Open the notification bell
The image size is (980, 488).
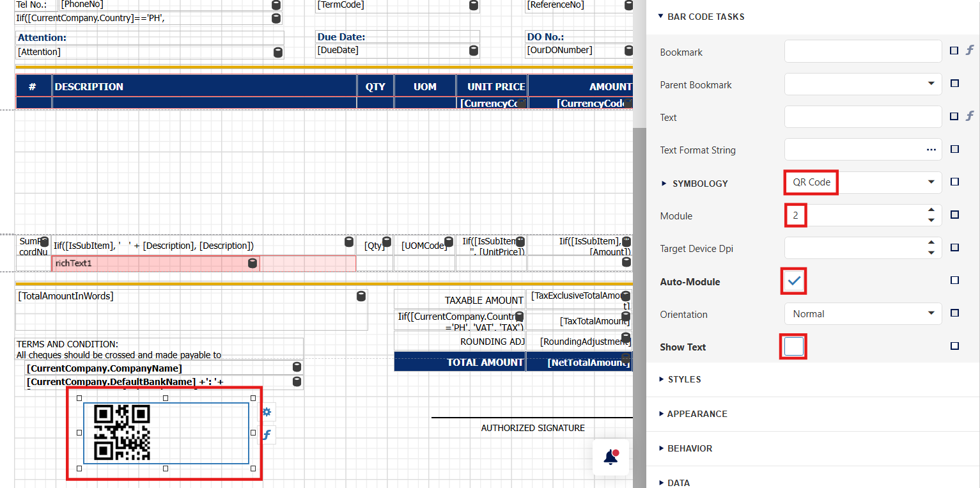tap(611, 457)
